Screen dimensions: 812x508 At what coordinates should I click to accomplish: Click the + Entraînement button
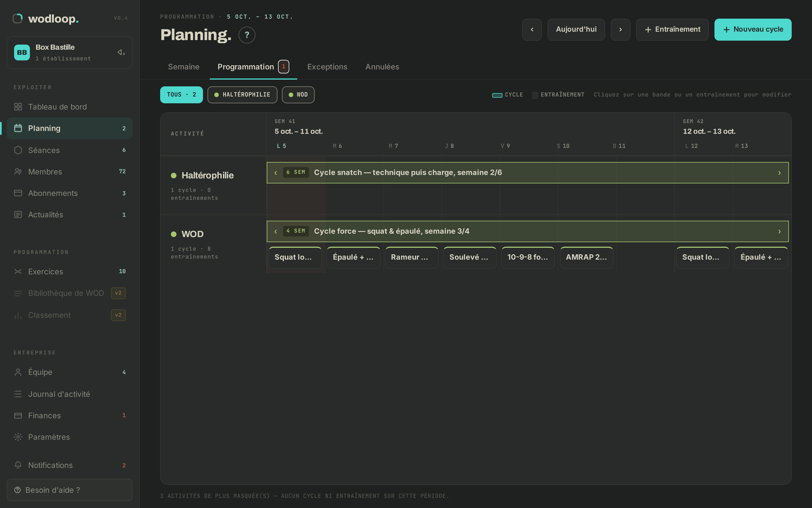tap(672, 30)
